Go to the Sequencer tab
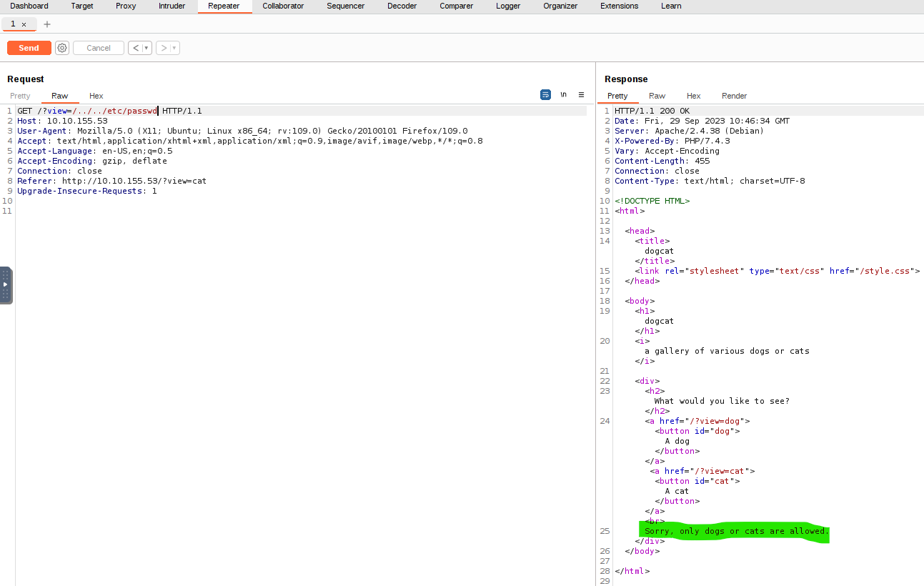The height and width of the screenshot is (586, 924). 345,6
